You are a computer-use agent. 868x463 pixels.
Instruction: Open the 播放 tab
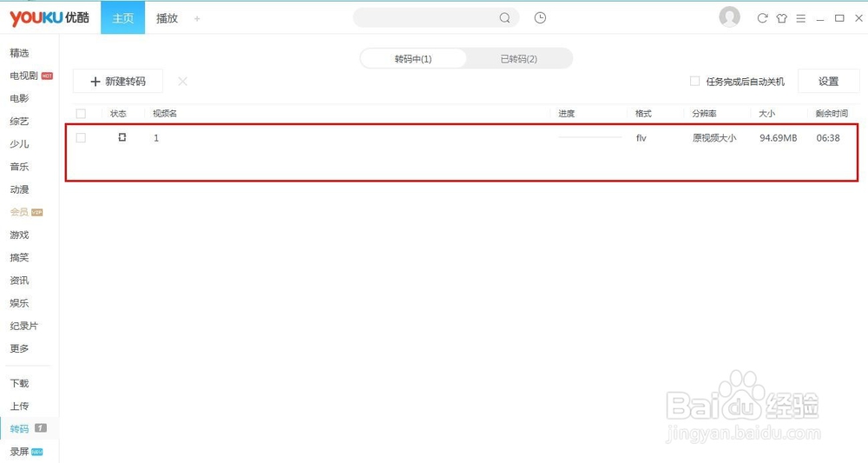167,18
